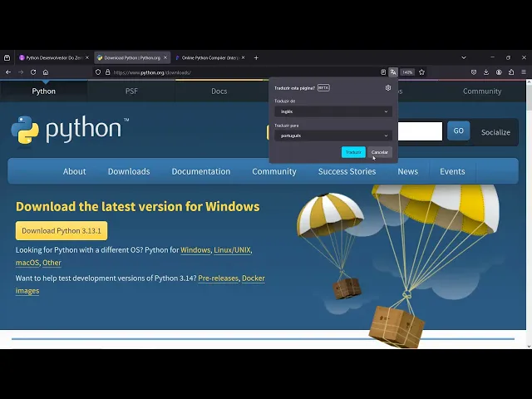532x399 pixels.
Task: Open the Firefox account icon
Action: click(x=499, y=72)
